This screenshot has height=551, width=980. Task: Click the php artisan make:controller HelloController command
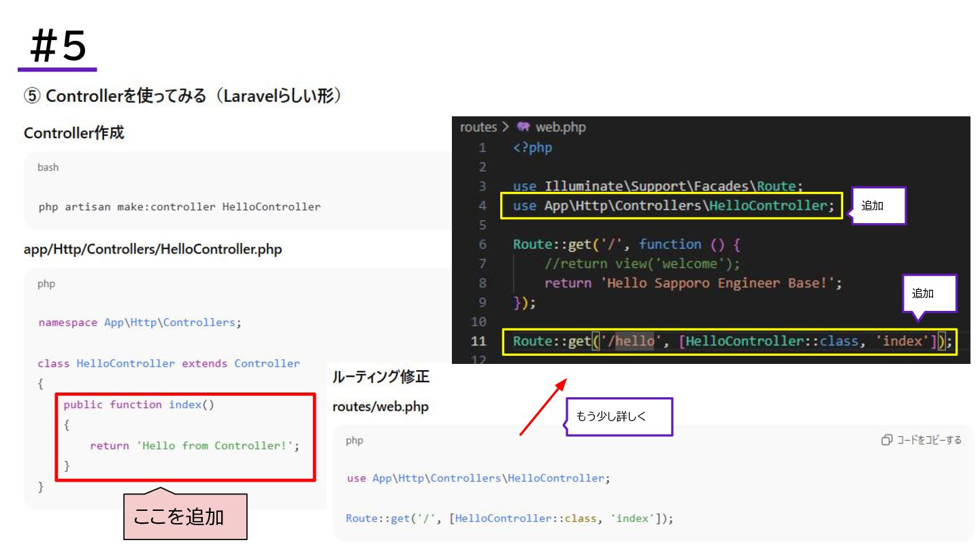[x=180, y=207]
